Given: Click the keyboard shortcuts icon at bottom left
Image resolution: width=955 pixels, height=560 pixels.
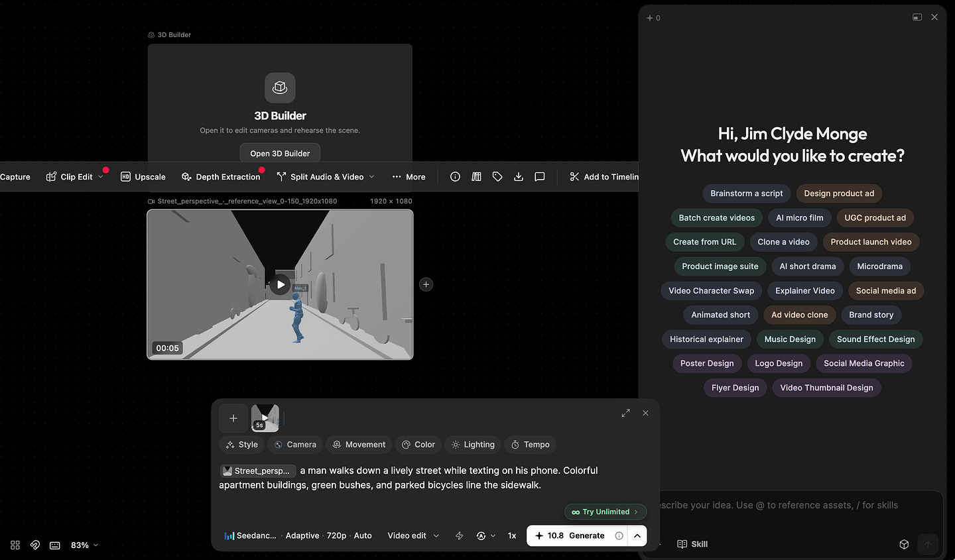Looking at the screenshot, I should (x=55, y=545).
